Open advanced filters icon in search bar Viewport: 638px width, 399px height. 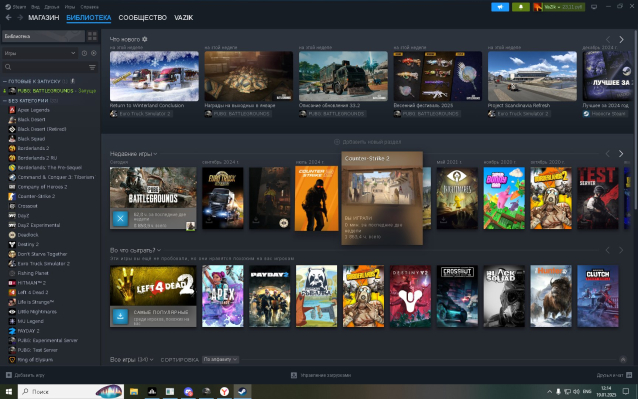point(92,67)
